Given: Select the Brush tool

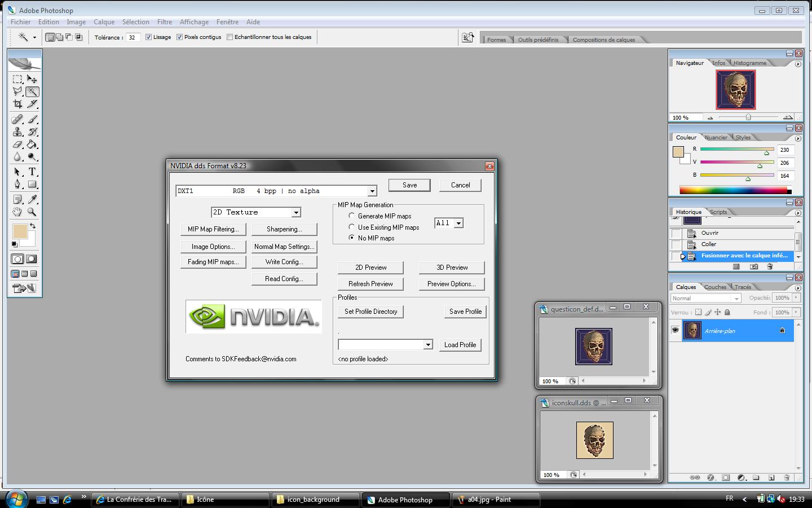Looking at the screenshot, I should 32,119.
